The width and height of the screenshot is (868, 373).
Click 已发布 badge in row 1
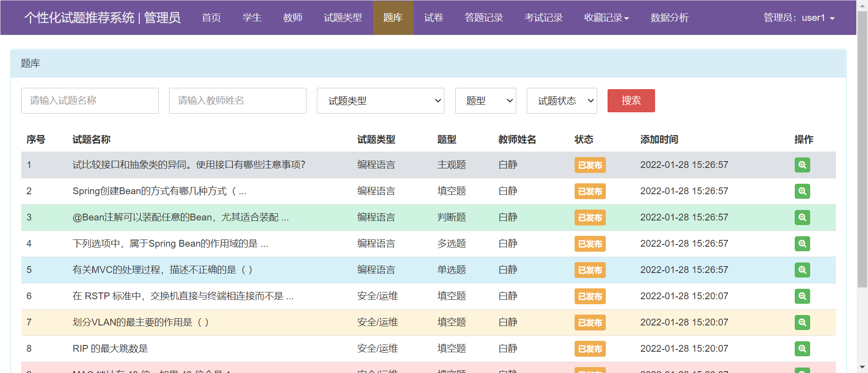click(x=590, y=165)
